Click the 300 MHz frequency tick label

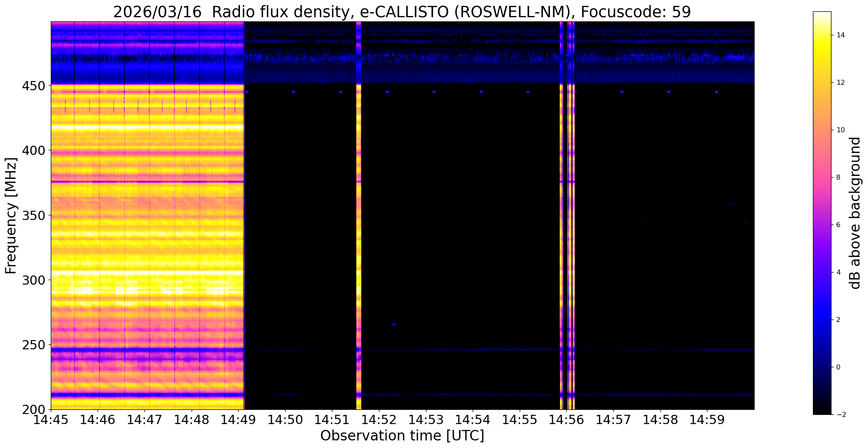pyautogui.click(x=34, y=280)
